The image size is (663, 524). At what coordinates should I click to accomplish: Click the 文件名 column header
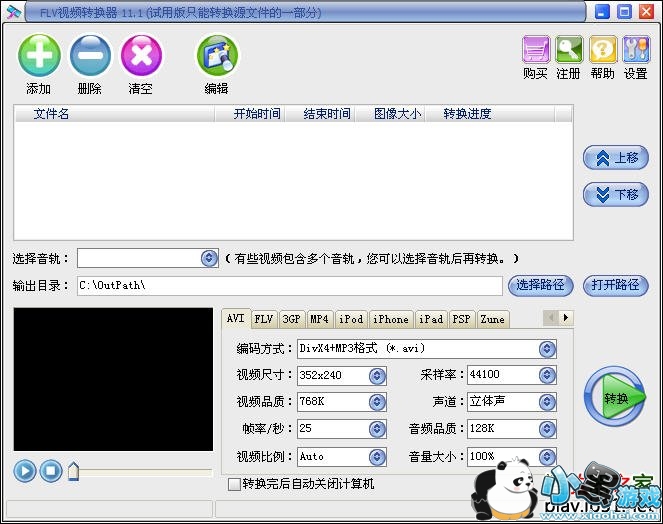[114, 114]
